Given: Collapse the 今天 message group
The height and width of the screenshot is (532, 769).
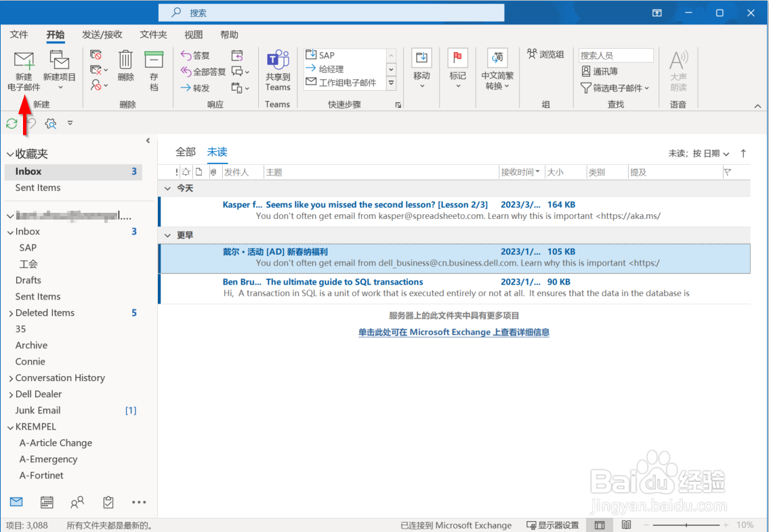Looking at the screenshot, I should 168,188.
